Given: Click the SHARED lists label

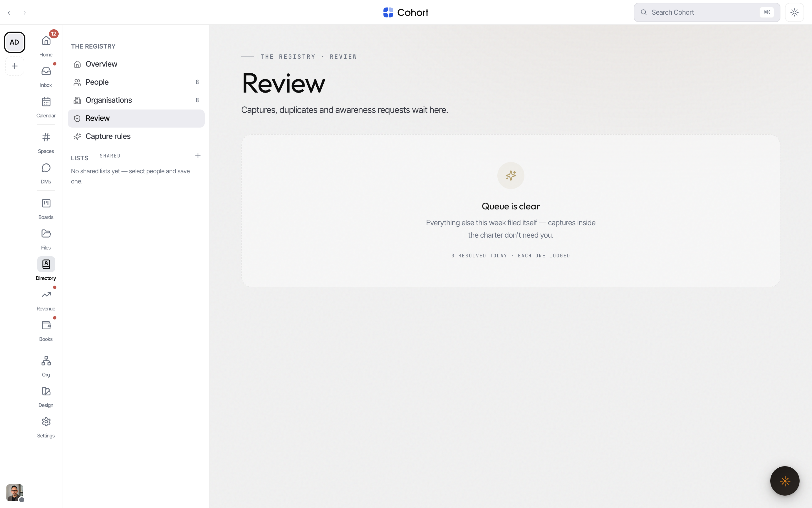Looking at the screenshot, I should (110, 156).
